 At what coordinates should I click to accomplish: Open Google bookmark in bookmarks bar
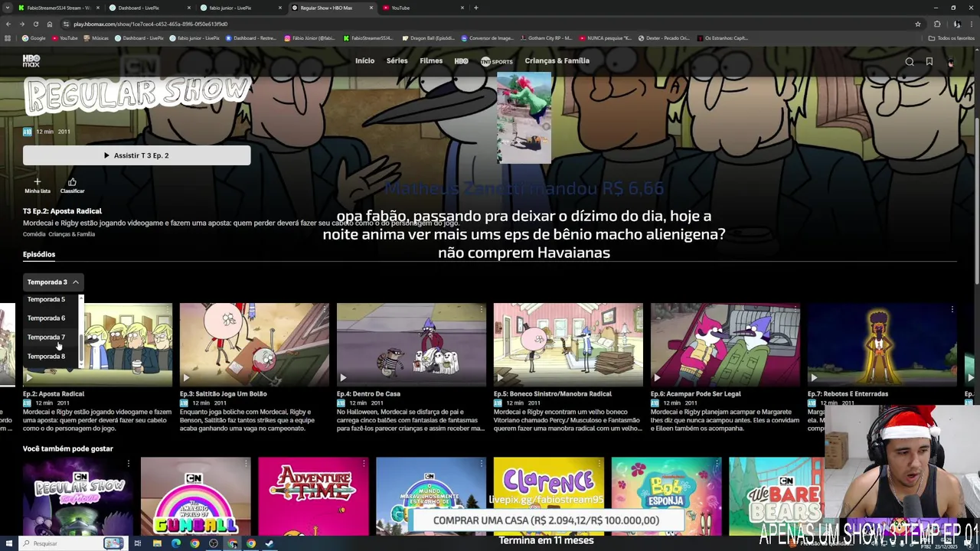pyautogui.click(x=34, y=37)
